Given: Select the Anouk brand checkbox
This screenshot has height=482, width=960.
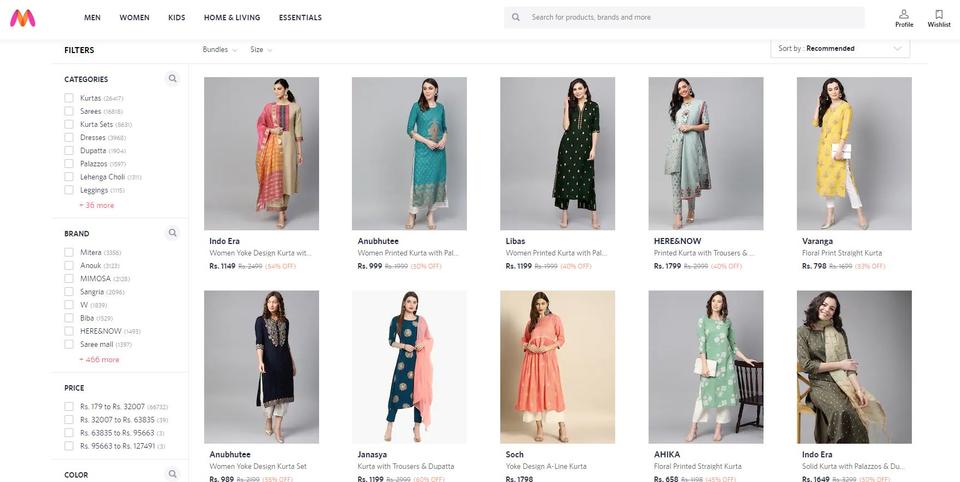Looking at the screenshot, I should click(x=69, y=266).
